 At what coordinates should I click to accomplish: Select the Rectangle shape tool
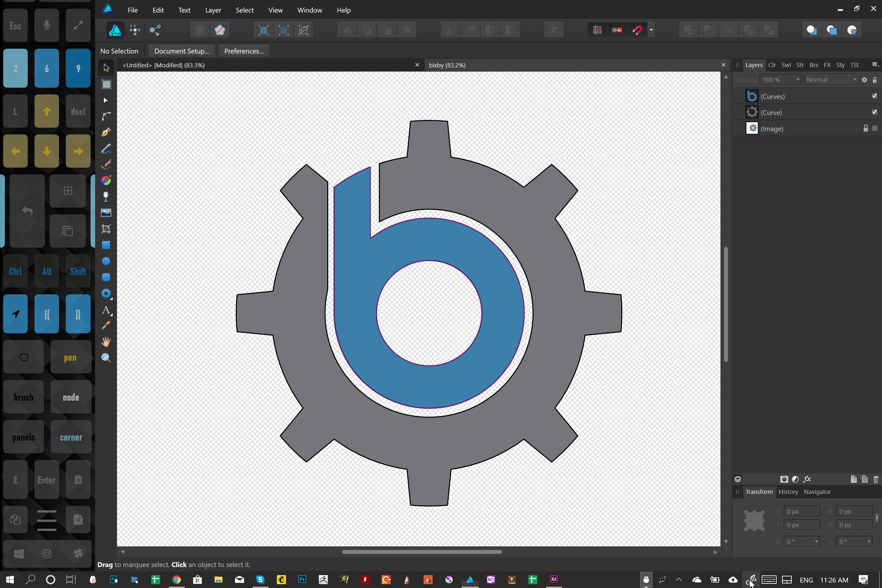pos(106,245)
